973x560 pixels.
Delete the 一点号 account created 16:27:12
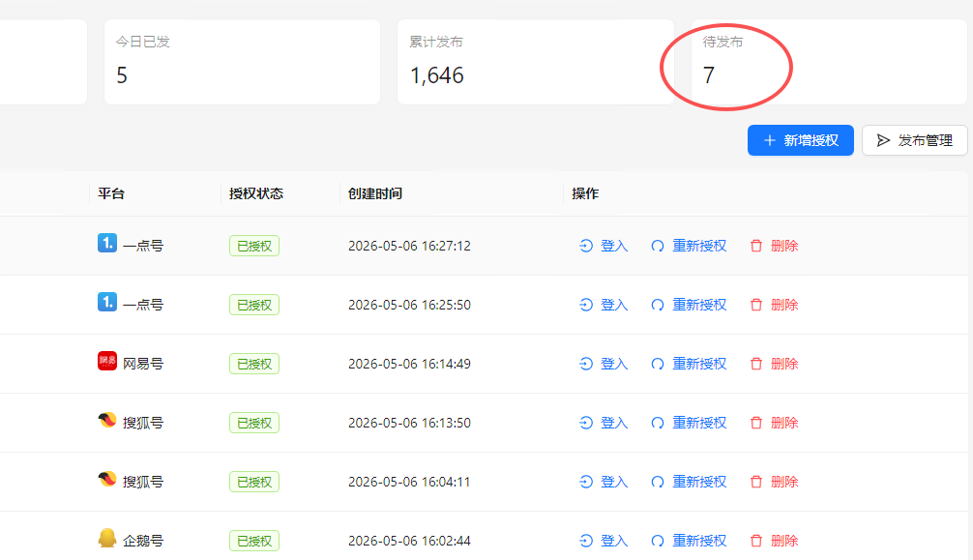tap(774, 246)
